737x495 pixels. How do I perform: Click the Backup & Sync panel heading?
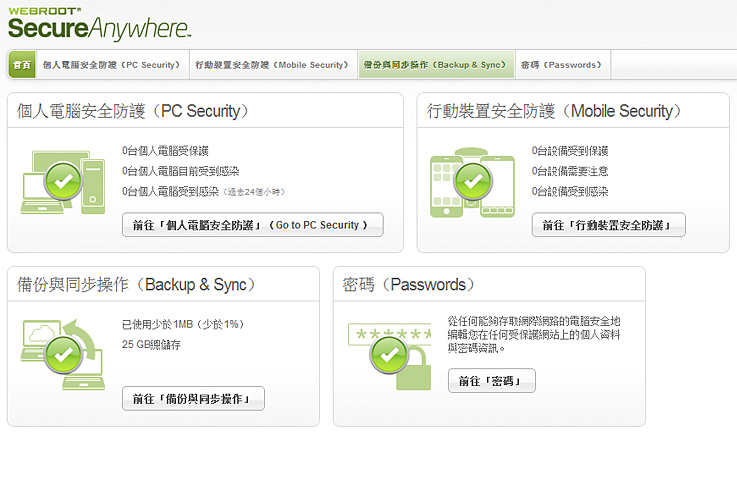tap(136, 285)
